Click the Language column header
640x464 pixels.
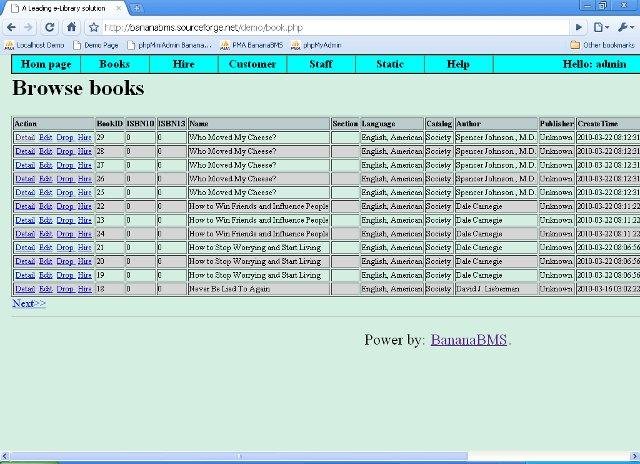392,123
